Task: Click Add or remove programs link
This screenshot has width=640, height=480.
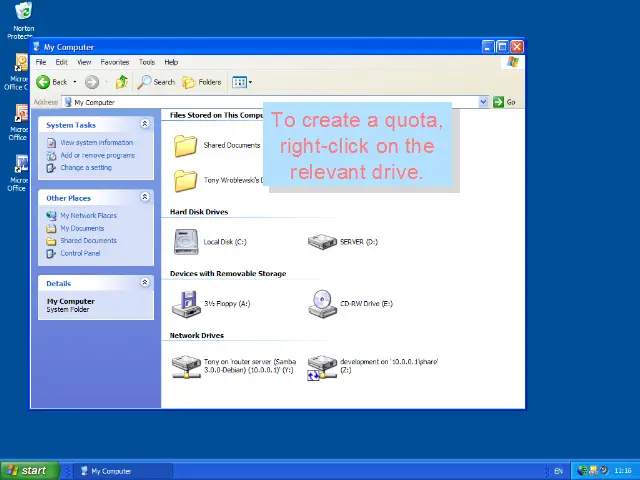Action: coord(98,155)
